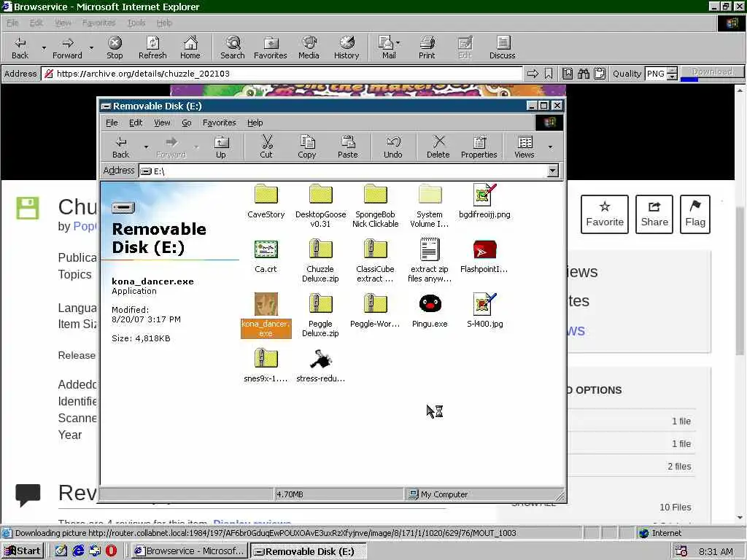Select the Ca.crt certificate file

point(266,256)
